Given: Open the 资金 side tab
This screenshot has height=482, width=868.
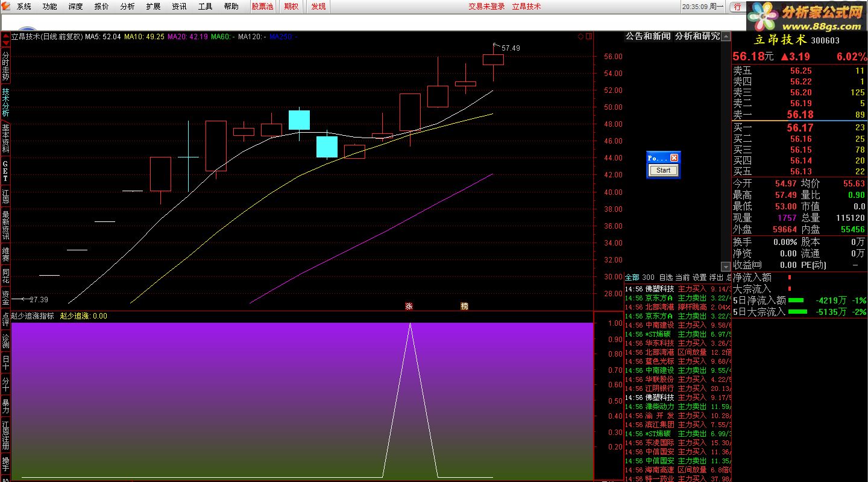Looking at the screenshot, I should pos(5,298).
